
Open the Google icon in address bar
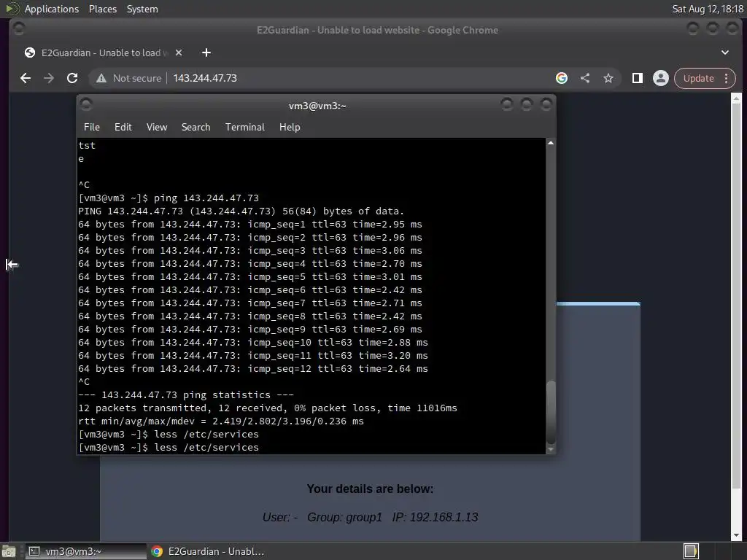pos(562,78)
